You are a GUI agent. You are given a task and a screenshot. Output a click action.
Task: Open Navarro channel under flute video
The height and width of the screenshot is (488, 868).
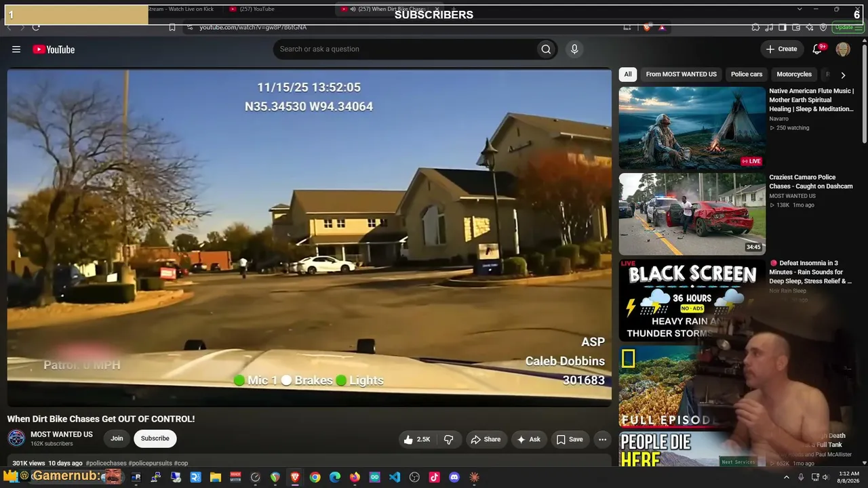pos(778,119)
